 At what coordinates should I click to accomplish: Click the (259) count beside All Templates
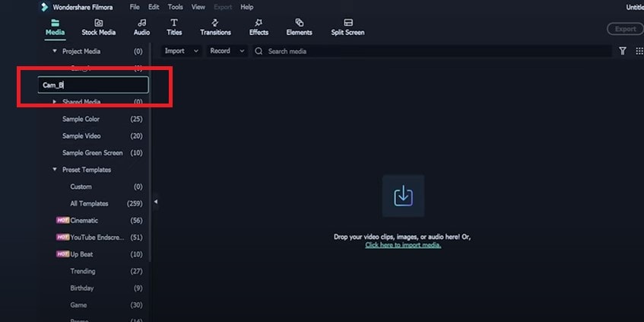(x=135, y=203)
